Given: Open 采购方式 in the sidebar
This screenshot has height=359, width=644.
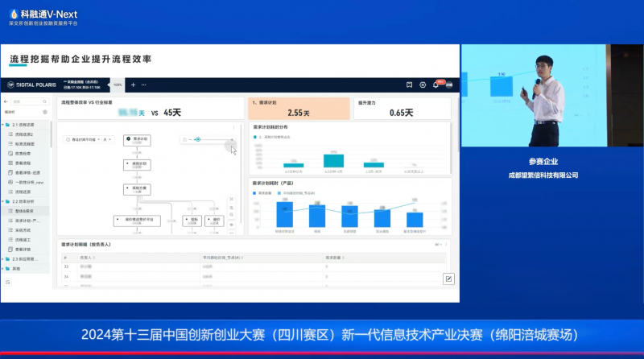Looking at the screenshot, I should (23, 230).
